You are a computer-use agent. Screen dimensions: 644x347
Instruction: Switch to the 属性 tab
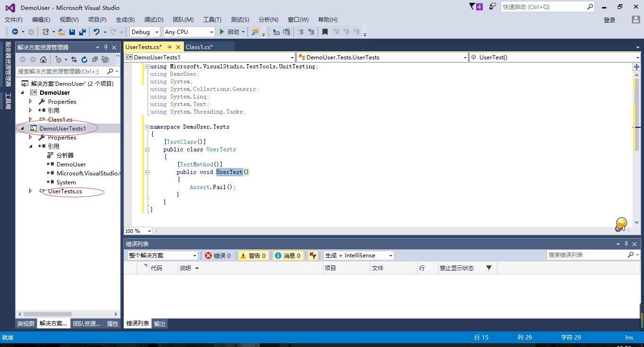(x=113, y=323)
